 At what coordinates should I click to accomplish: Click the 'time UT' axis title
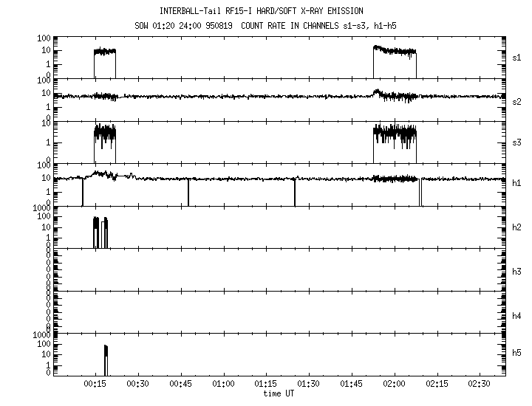[279, 393]
